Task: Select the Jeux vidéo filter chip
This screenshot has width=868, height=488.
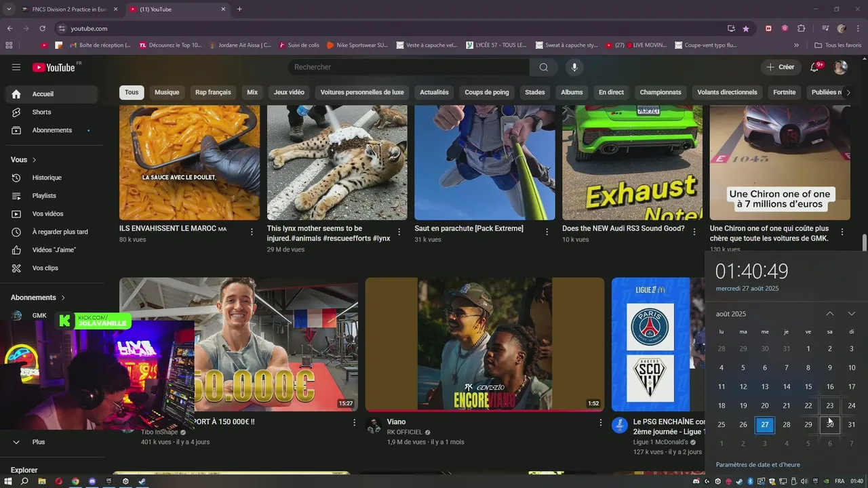Action: tap(289, 92)
